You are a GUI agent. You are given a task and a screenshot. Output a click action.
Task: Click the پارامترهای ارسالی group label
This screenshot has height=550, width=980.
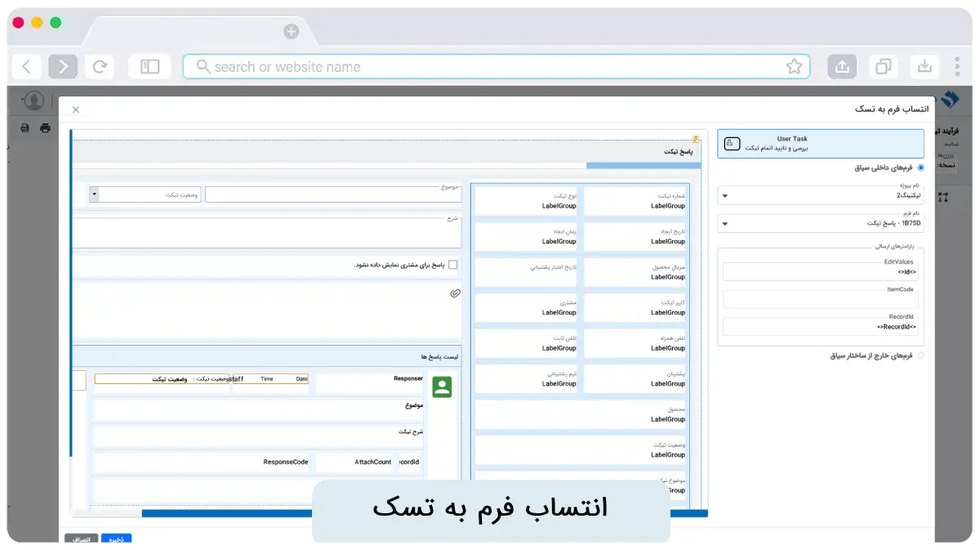tap(893, 246)
